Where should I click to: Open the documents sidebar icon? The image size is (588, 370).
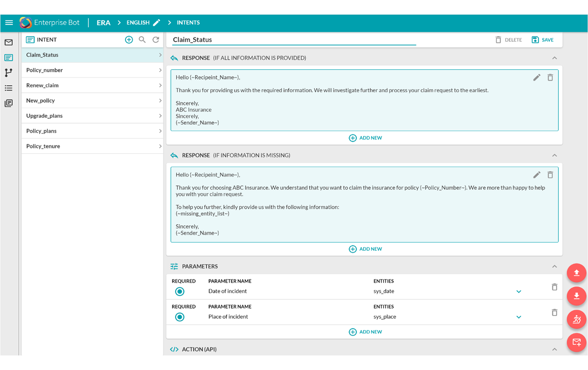tap(9, 103)
